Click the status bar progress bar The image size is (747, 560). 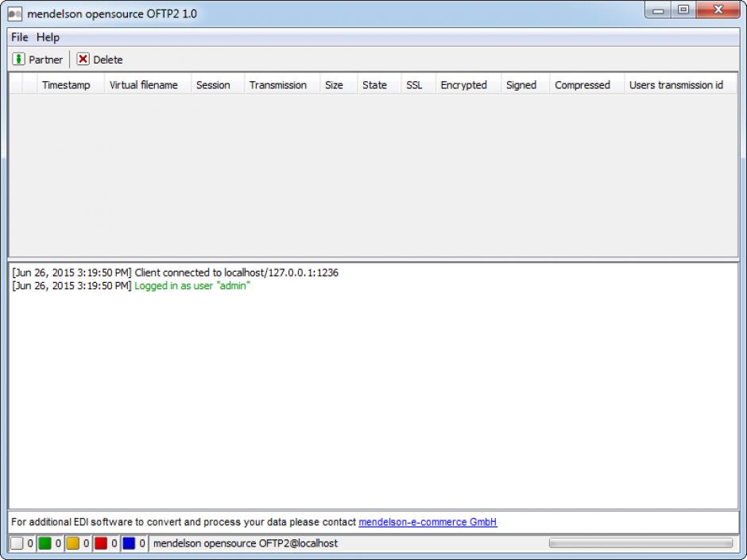(641, 543)
